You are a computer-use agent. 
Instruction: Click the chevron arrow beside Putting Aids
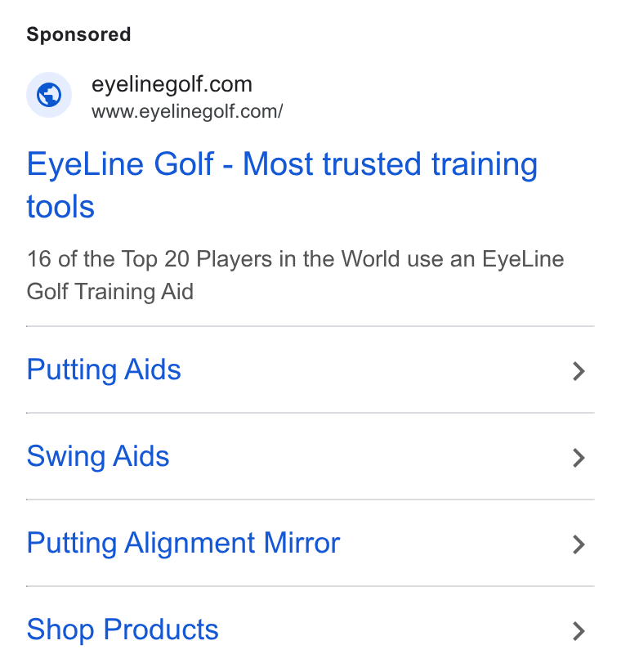pos(579,371)
